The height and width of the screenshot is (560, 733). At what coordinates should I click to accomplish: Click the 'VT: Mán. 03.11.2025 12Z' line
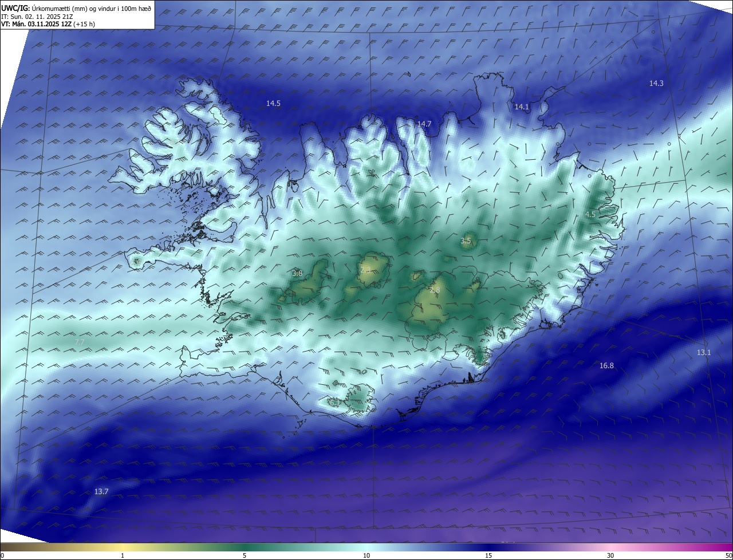tap(48, 24)
